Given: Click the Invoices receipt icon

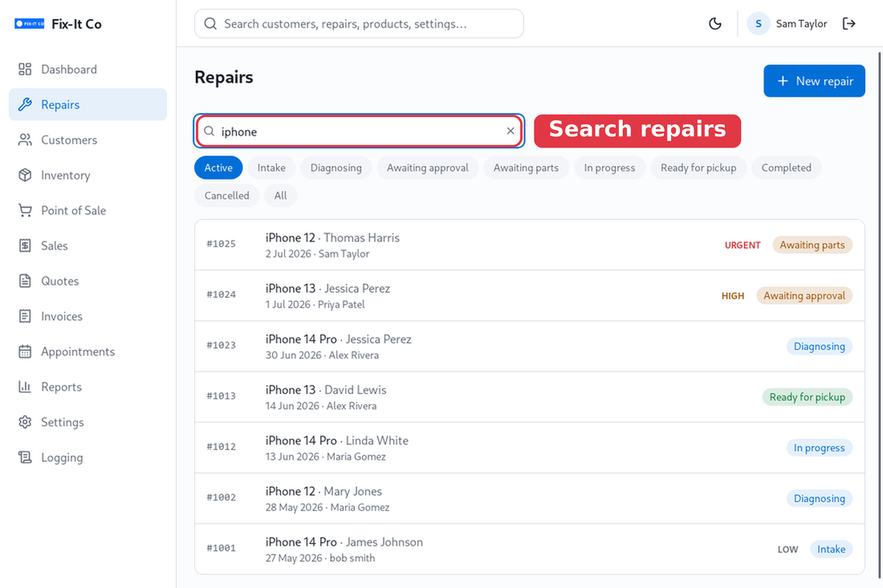Looking at the screenshot, I should pyautogui.click(x=25, y=316).
